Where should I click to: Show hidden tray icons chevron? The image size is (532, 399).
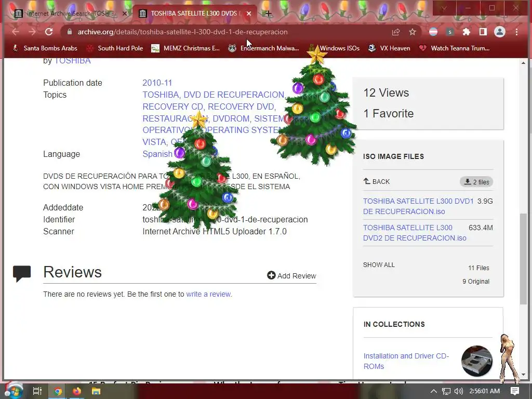(x=434, y=391)
